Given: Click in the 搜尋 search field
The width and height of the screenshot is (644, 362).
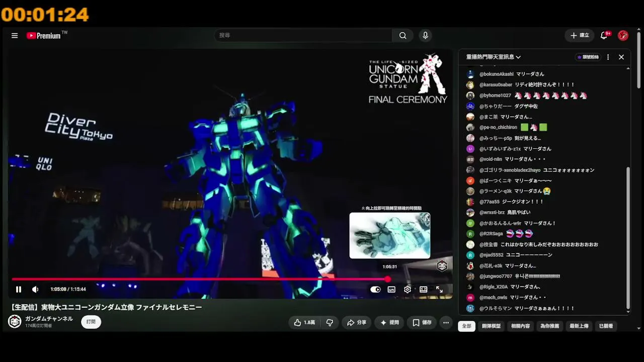Looking at the screenshot, I should click(303, 36).
